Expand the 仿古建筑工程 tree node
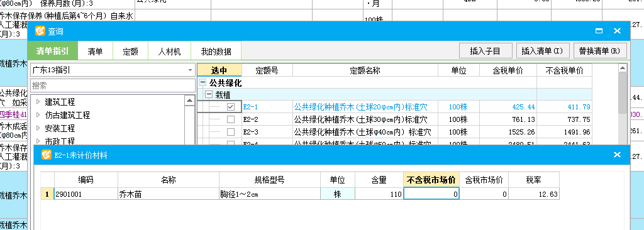The image size is (644, 230). (38, 115)
